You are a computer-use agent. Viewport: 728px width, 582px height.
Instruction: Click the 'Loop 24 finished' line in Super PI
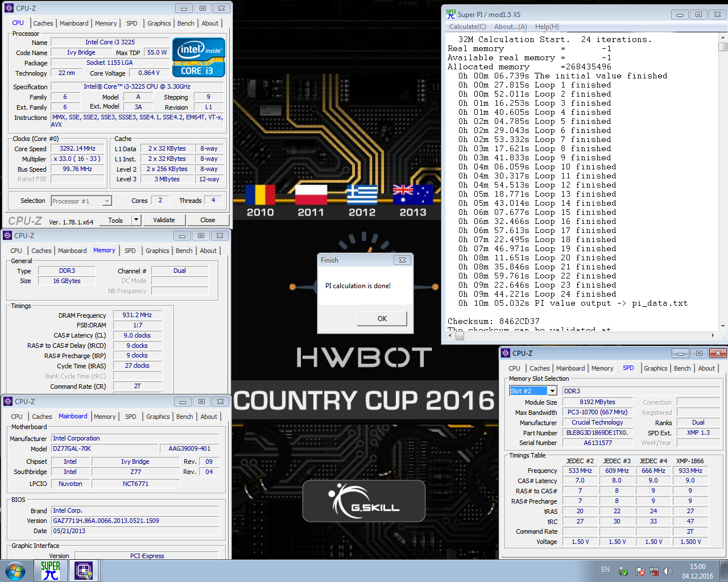pyautogui.click(x=537, y=294)
